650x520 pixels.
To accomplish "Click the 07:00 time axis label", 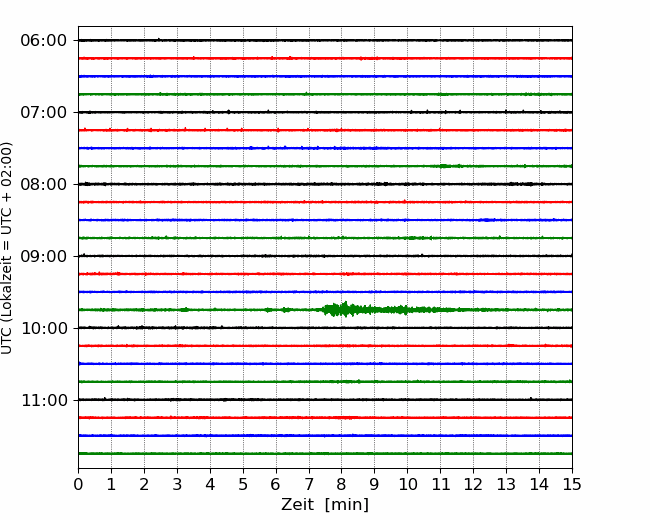I will 44,112.
